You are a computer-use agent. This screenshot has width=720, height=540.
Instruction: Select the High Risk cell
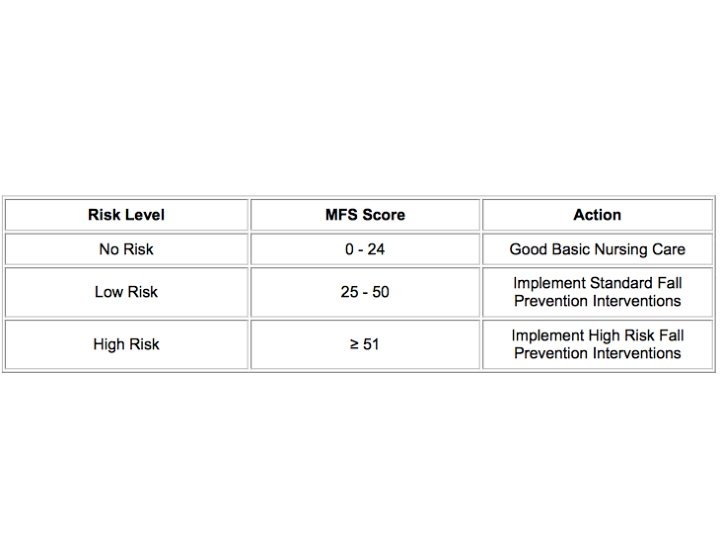click(126, 344)
